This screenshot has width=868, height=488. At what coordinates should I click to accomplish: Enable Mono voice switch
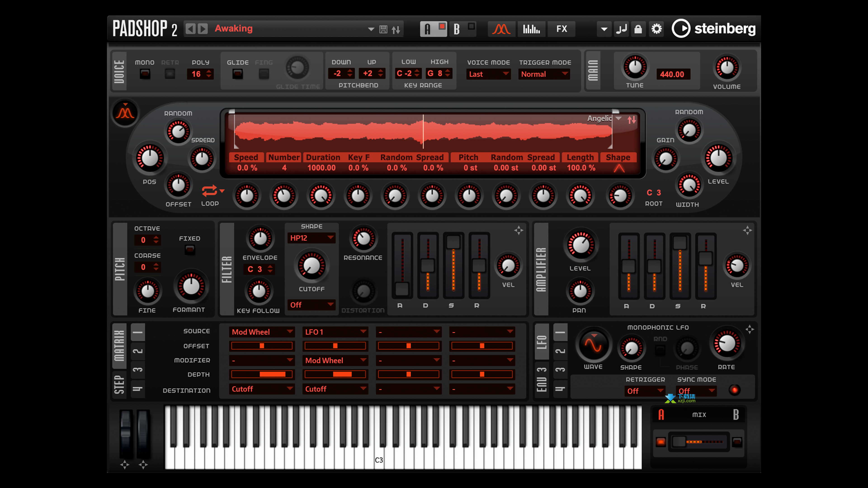click(145, 74)
